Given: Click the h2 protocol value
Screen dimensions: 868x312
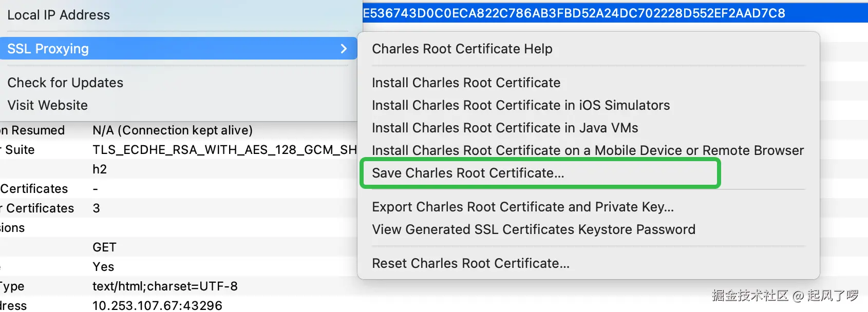Looking at the screenshot, I should (100, 169).
